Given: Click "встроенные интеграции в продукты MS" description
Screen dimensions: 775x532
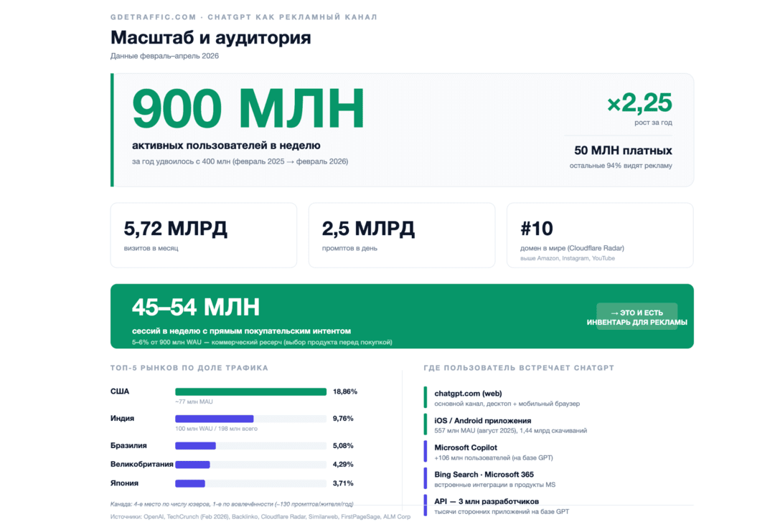Looking at the screenshot, I should pyautogui.click(x=494, y=485).
